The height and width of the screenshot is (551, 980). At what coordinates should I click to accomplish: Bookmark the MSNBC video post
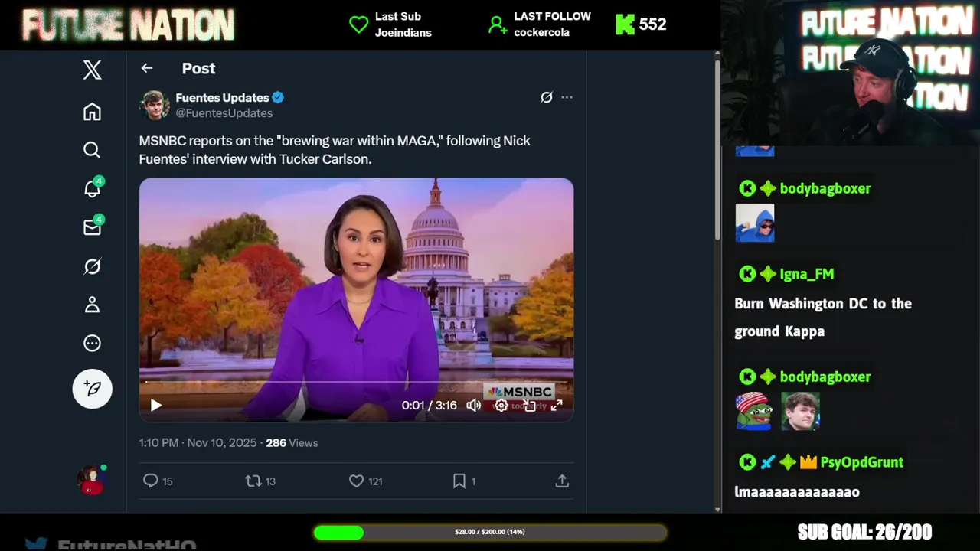(459, 481)
